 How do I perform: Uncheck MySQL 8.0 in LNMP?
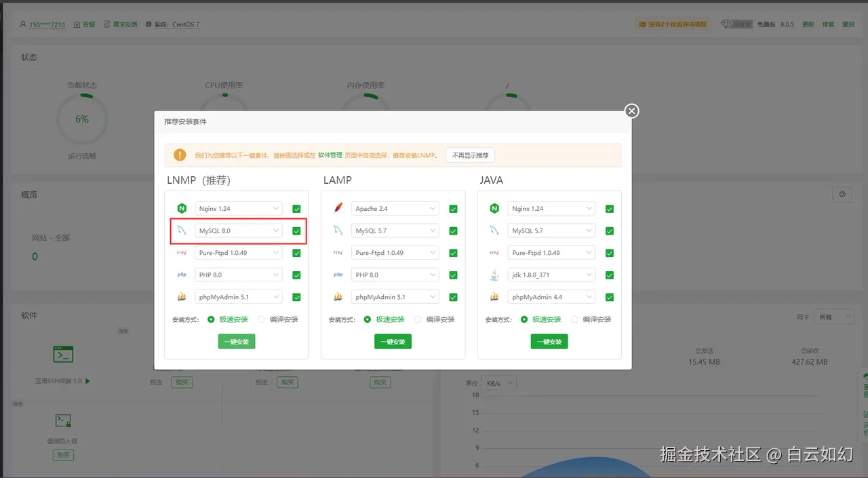pyautogui.click(x=296, y=231)
